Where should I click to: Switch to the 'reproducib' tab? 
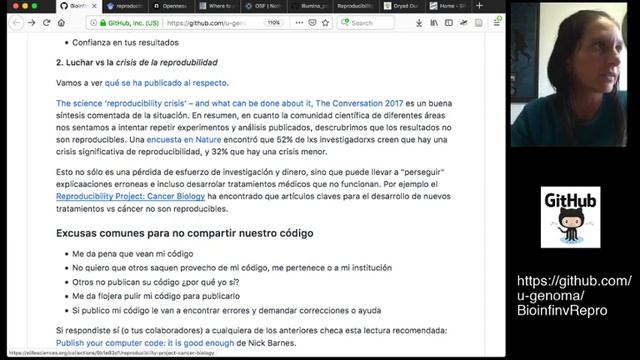[x=124, y=6]
